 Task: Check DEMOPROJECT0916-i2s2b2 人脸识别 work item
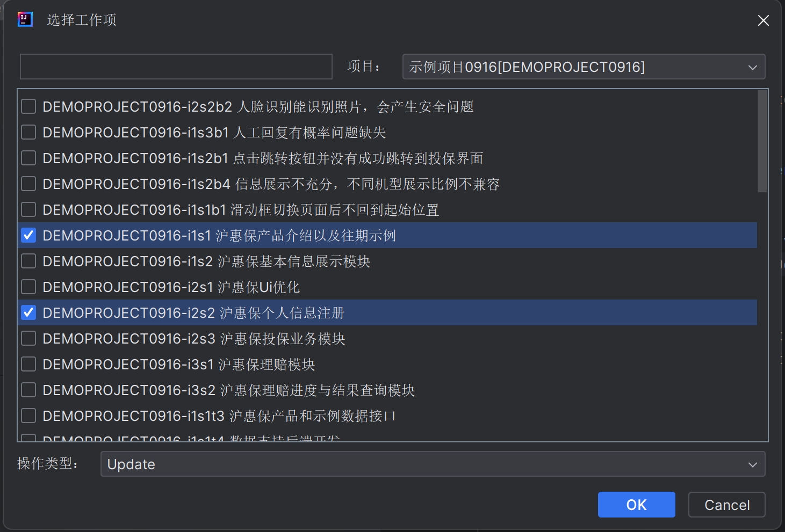pos(28,106)
